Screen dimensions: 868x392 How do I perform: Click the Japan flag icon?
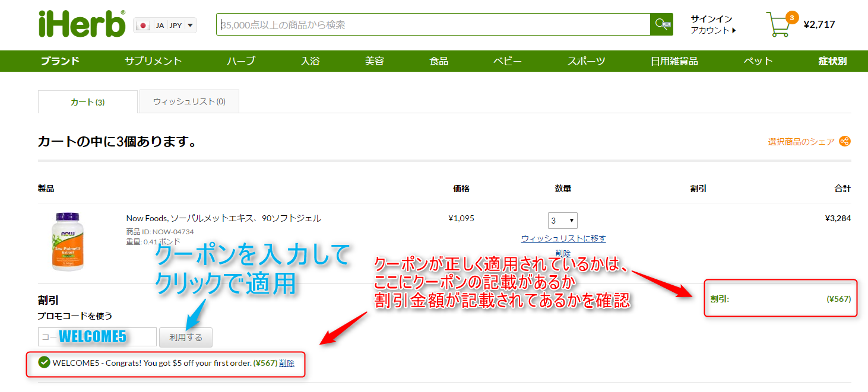tap(142, 26)
